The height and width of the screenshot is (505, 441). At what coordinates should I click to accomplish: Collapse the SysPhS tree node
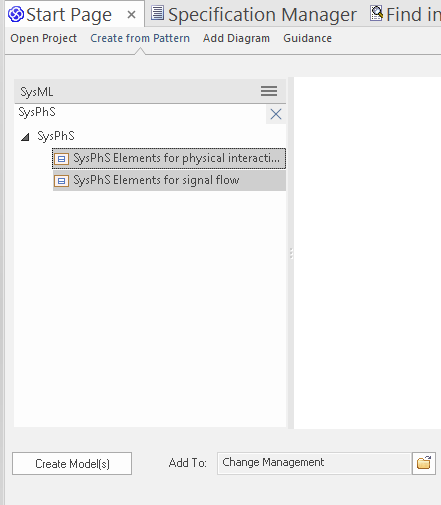point(25,137)
